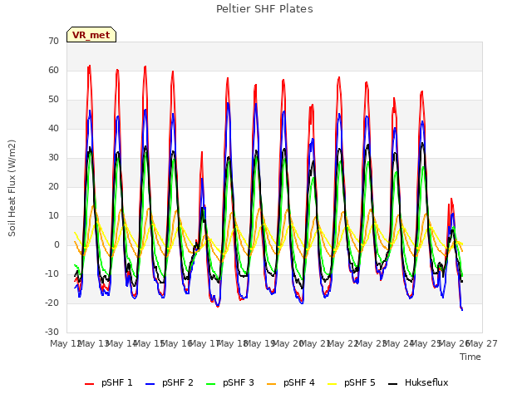Viewport: 532px width, 399px height.
Task: Click the y-axis value 50
Action: point(53,100)
